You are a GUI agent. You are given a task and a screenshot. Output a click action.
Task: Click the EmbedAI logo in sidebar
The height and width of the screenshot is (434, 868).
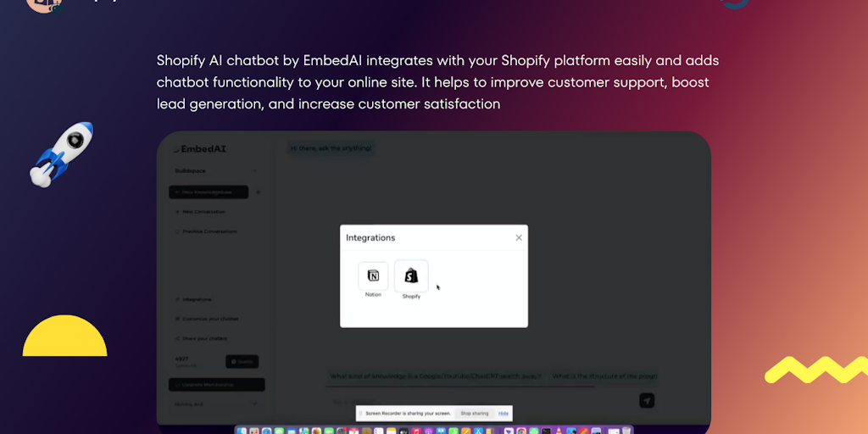[200, 149]
